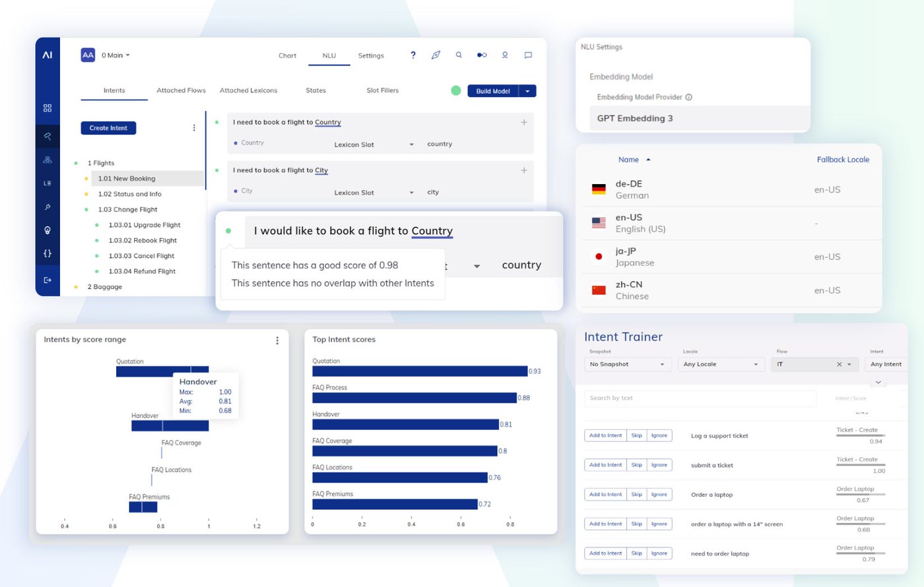924x587 pixels.
Task: Switch to the Settings tab
Action: (371, 55)
